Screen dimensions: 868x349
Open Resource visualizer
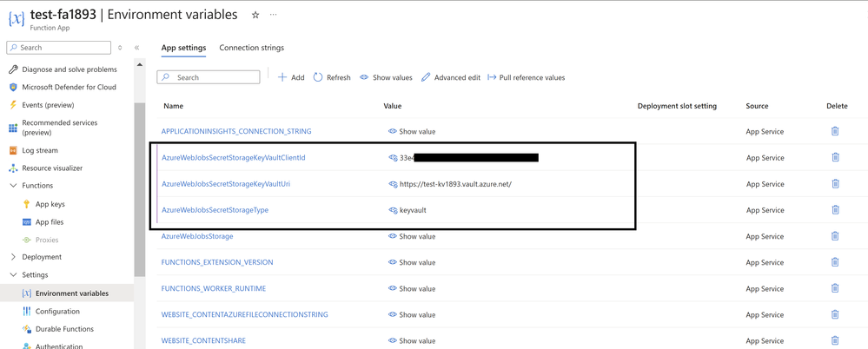[53, 168]
